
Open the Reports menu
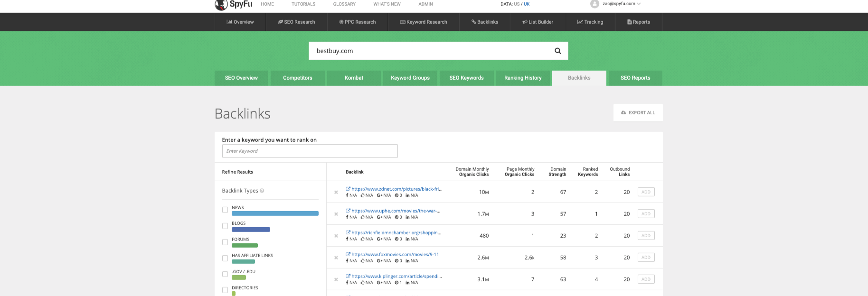point(639,22)
